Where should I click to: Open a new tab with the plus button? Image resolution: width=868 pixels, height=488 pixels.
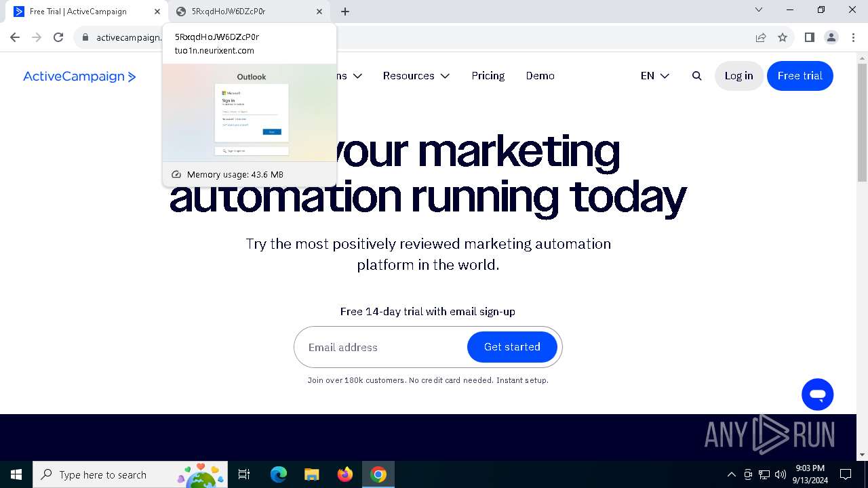pos(345,12)
